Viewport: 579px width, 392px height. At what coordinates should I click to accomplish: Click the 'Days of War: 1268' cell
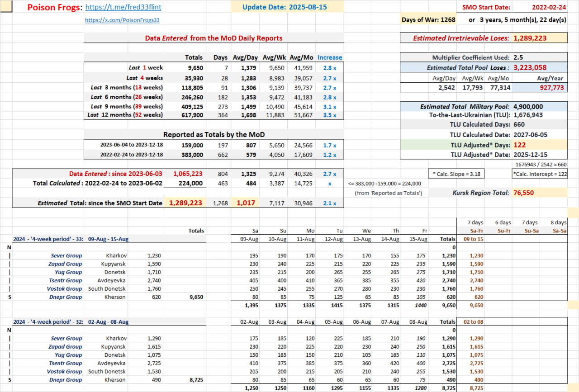[x=428, y=20]
